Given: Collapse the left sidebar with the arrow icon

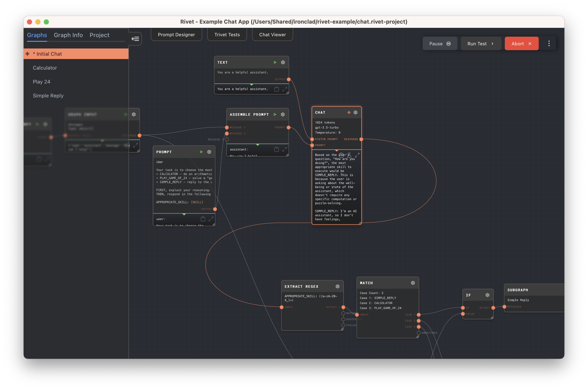Looking at the screenshot, I should [x=135, y=39].
